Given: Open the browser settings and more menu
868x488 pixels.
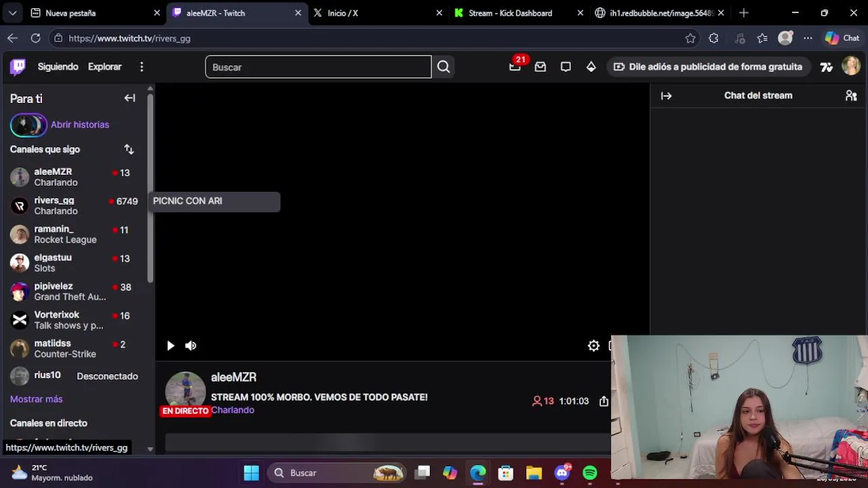Looking at the screenshot, I should point(808,39).
